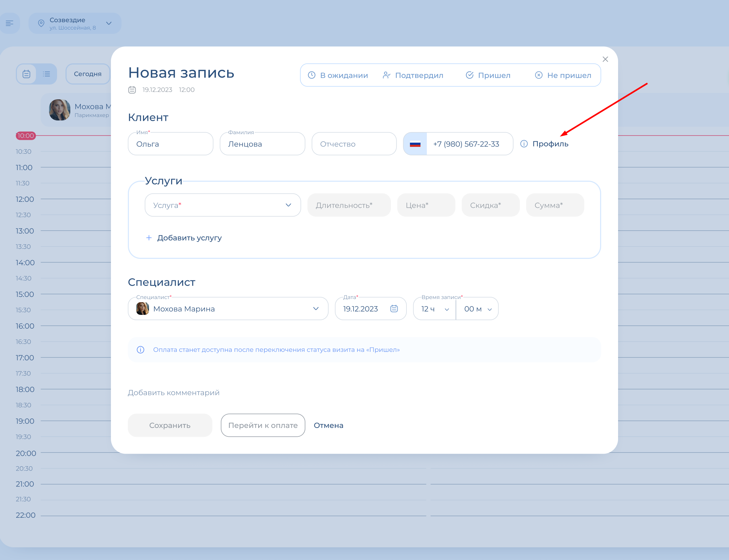Focus the Дата field 19.12.2023
Viewport: 729px width, 560px height.
371,309
